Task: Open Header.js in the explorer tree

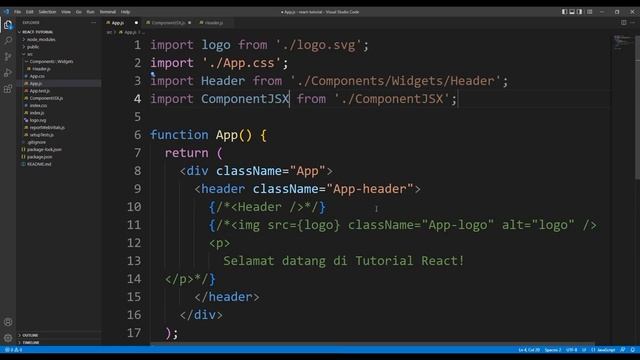Action: coord(41,69)
